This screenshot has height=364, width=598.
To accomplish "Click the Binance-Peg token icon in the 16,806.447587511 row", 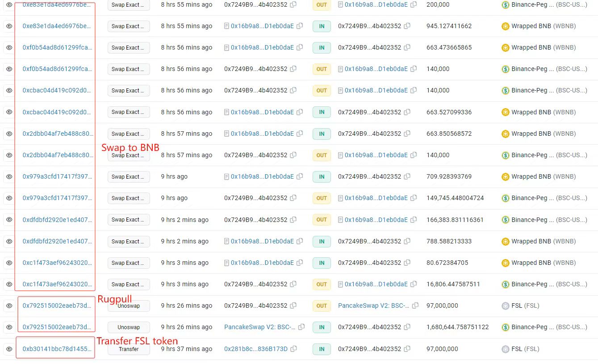I will pos(506,285).
